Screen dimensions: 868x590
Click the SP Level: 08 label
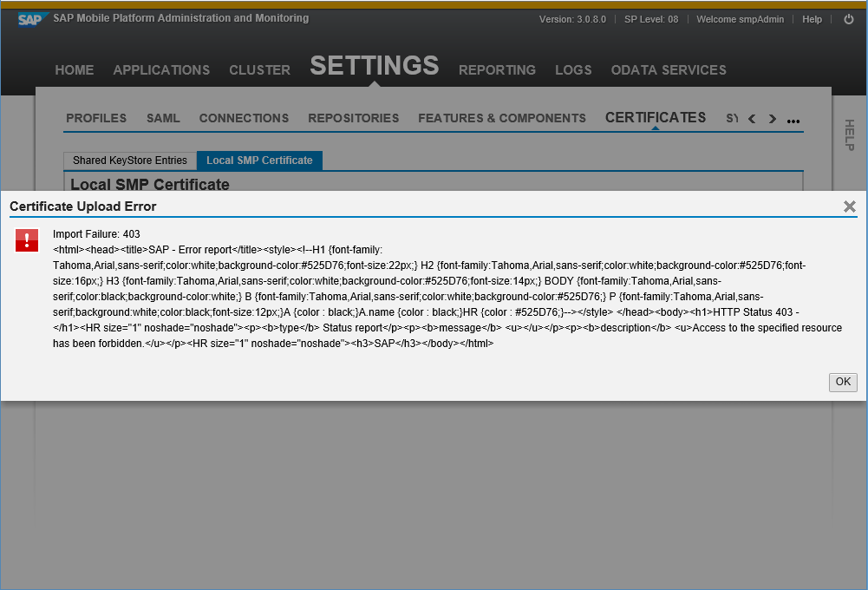(x=651, y=19)
